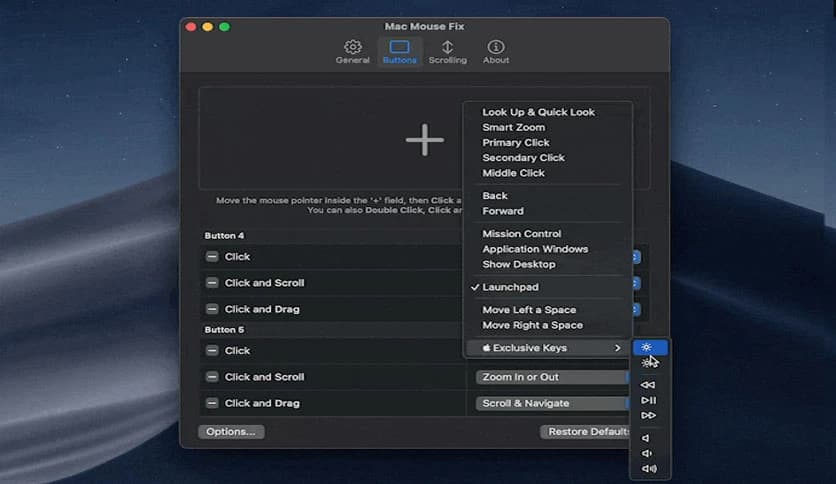Remove Button 5 Click action
Image resolution: width=836 pixels, height=484 pixels.
tap(212, 350)
